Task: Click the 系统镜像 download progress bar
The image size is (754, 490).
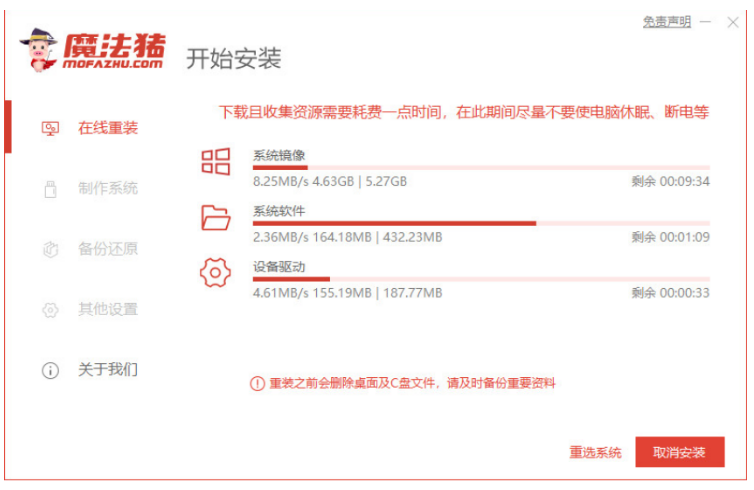Action: (x=480, y=167)
